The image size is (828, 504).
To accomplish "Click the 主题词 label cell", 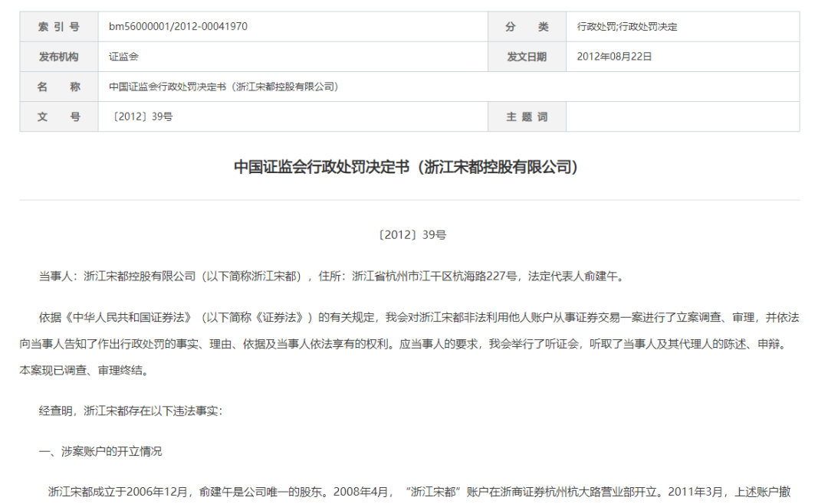I will [527, 116].
